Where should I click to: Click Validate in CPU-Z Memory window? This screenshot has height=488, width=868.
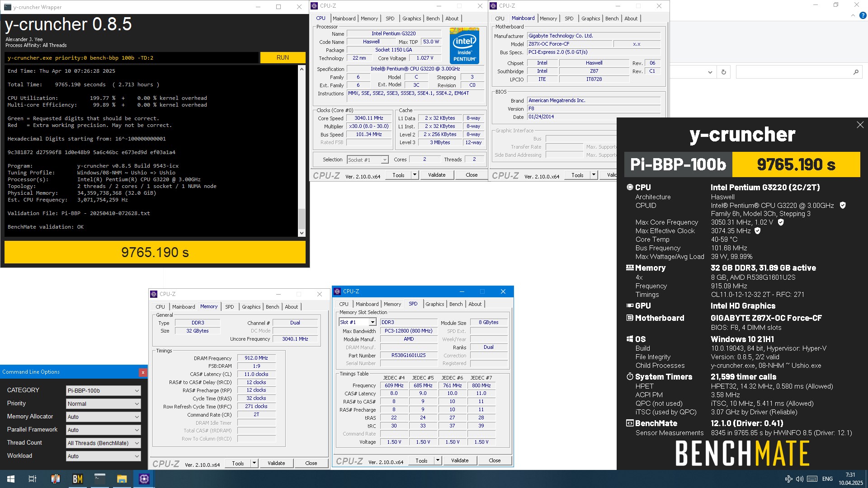coord(276,463)
